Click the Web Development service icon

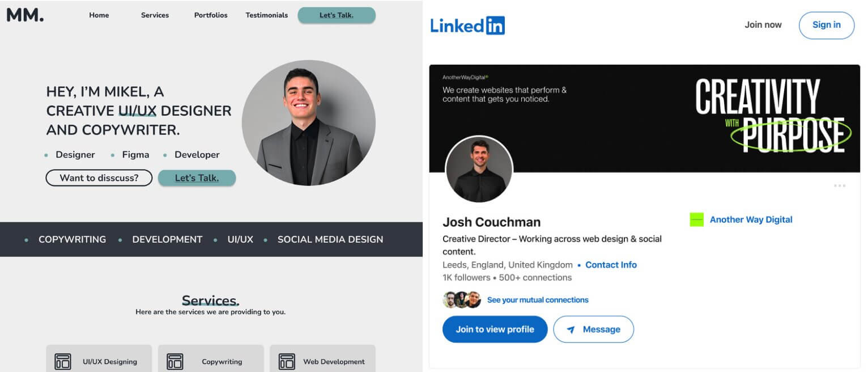(286, 361)
